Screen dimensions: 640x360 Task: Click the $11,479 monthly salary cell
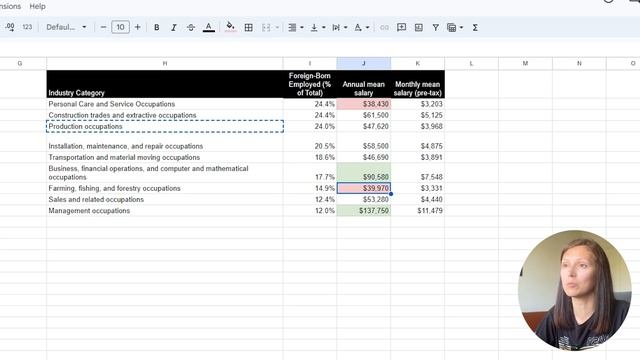(x=418, y=211)
